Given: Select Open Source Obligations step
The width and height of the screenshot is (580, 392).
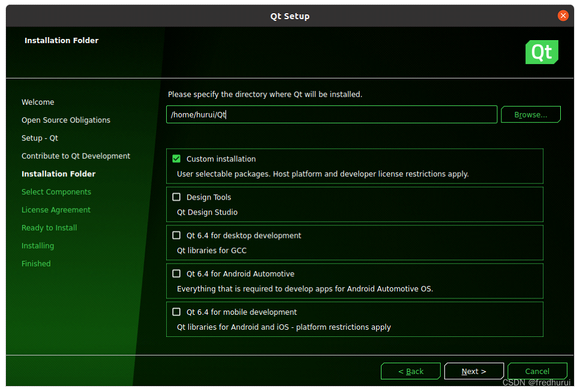Looking at the screenshot, I should (x=66, y=120).
